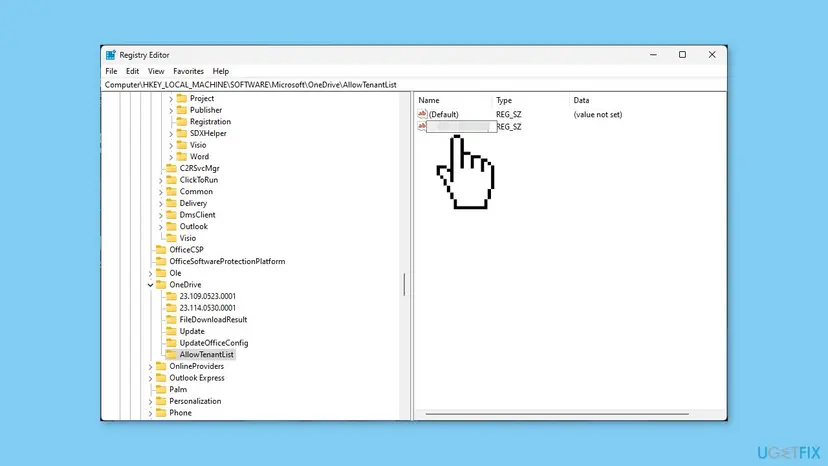828x466 pixels.
Task: Open the Help menu
Action: point(221,71)
